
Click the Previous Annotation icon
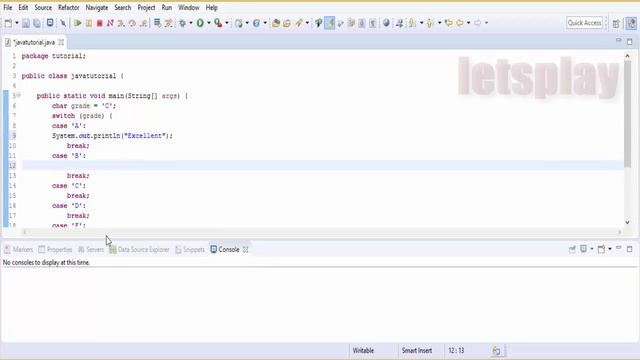point(430,23)
